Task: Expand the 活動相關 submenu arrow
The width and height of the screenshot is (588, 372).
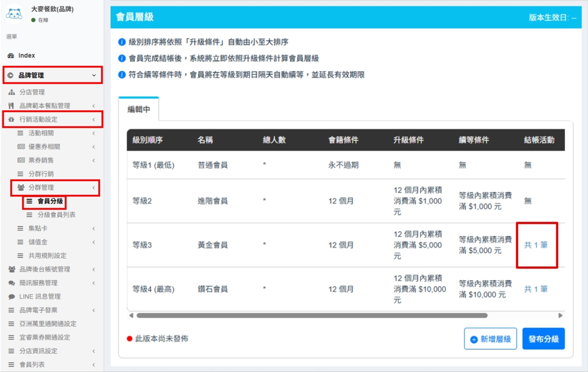Action: pyautogui.click(x=94, y=133)
